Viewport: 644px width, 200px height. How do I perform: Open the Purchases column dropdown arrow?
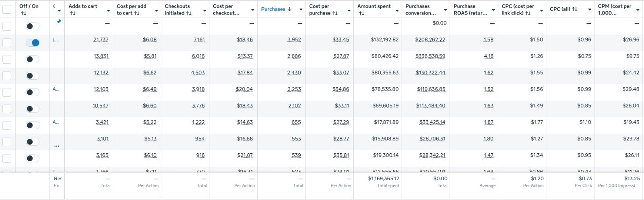pyautogui.click(x=301, y=10)
